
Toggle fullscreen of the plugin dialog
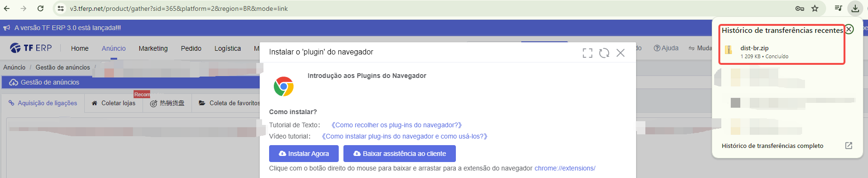click(588, 53)
